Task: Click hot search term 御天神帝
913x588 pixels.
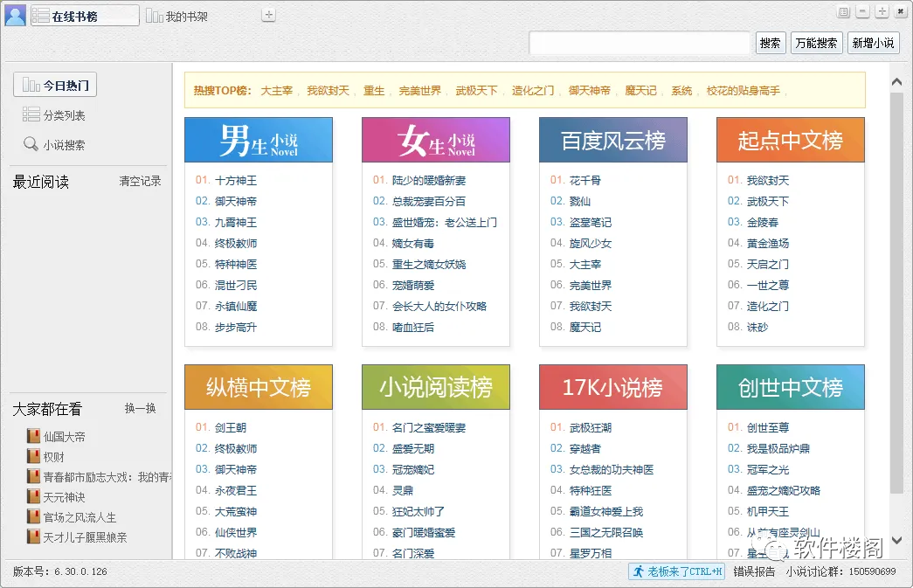Action: tap(589, 90)
